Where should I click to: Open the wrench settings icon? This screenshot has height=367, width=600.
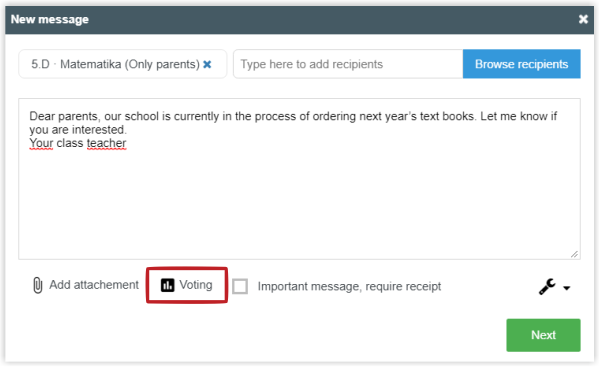click(x=547, y=287)
